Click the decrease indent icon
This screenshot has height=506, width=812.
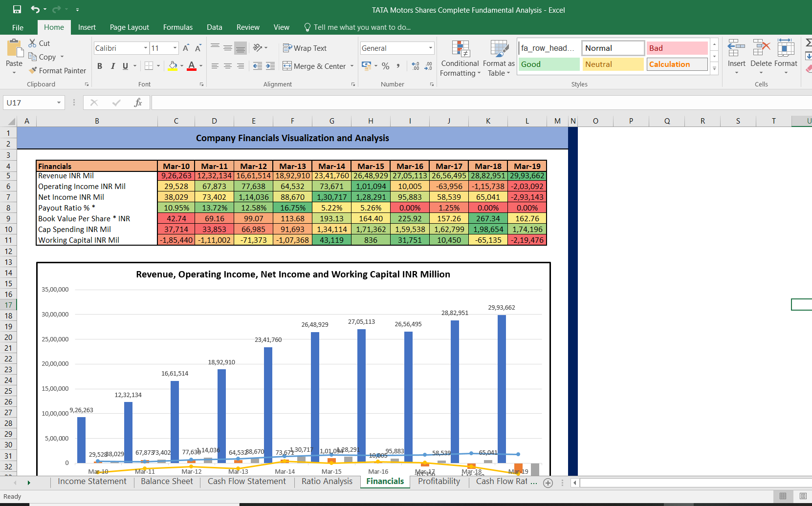click(x=258, y=66)
